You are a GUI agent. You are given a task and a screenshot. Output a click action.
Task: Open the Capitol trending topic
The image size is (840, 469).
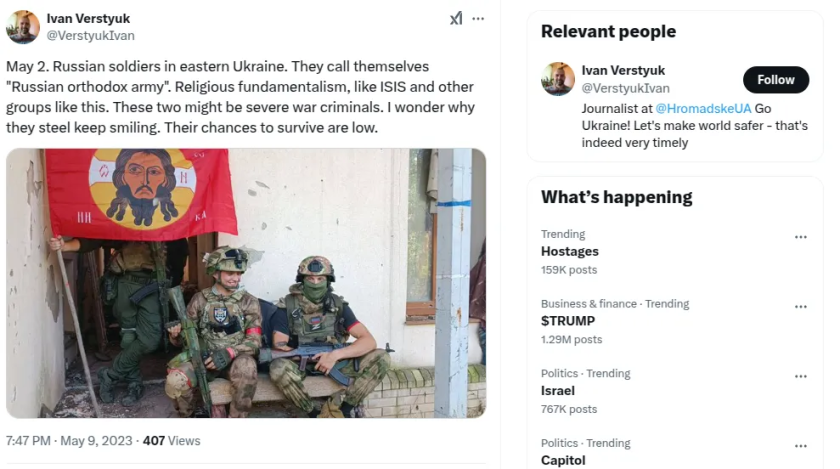563,460
